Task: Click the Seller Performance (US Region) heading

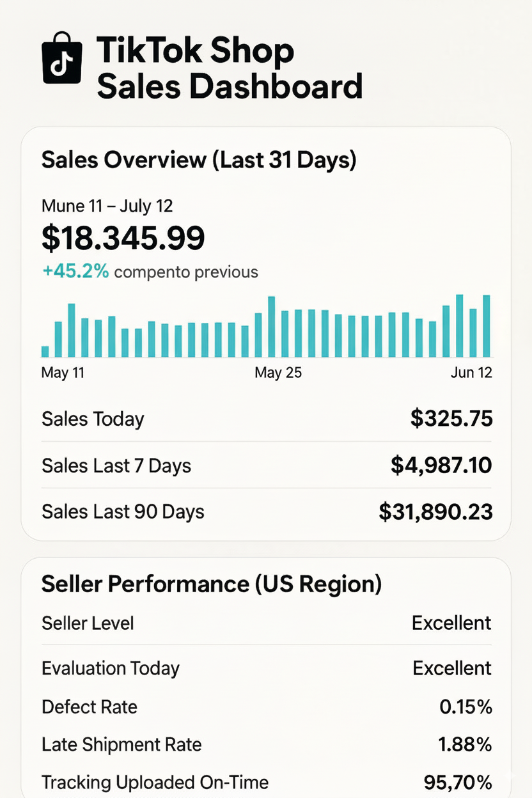Action: (211, 584)
